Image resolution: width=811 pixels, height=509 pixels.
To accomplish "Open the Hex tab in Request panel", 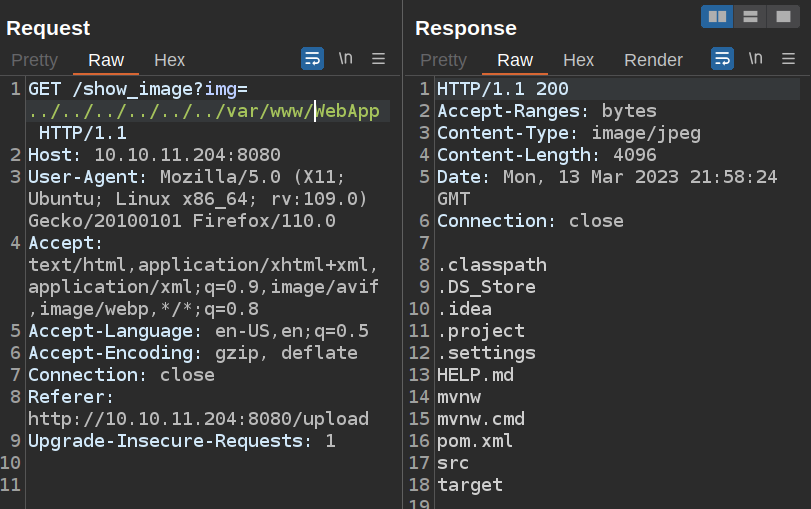I will point(169,60).
